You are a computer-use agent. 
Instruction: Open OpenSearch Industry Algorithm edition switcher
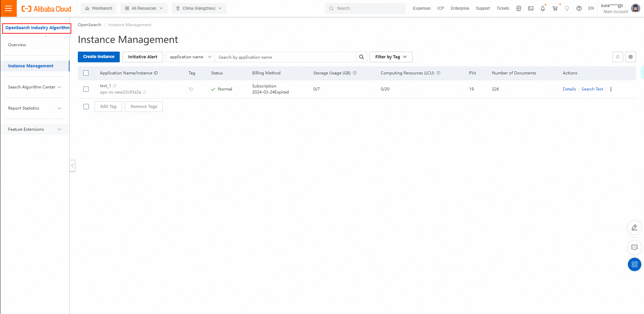click(37, 28)
